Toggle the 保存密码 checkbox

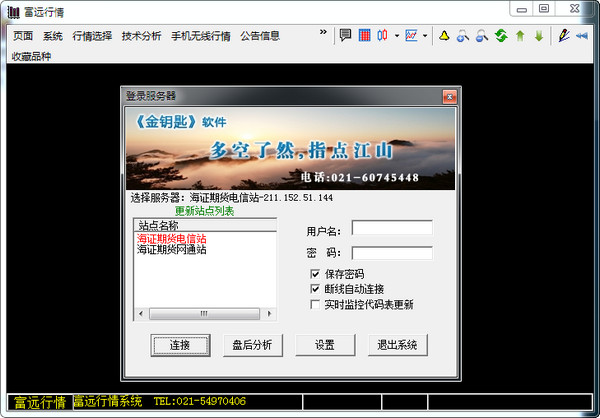click(315, 274)
